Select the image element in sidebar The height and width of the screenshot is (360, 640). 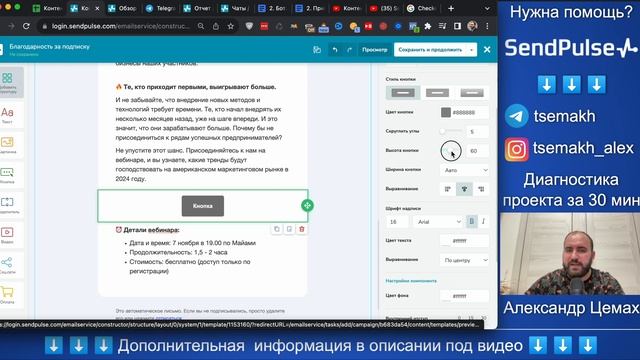pyautogui.click(x=7, y=144)
